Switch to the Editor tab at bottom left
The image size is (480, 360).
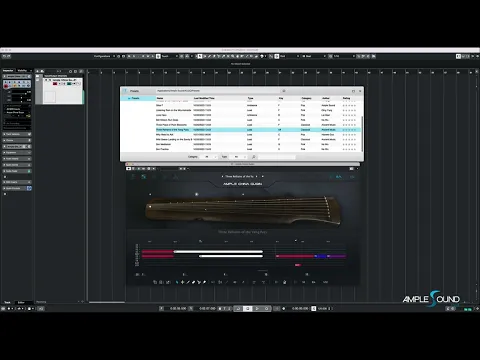click(21, 302)
